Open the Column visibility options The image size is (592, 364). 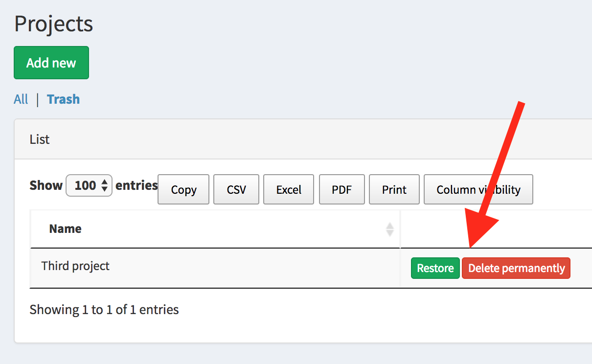pyautogui.click(x=478, y=189)
